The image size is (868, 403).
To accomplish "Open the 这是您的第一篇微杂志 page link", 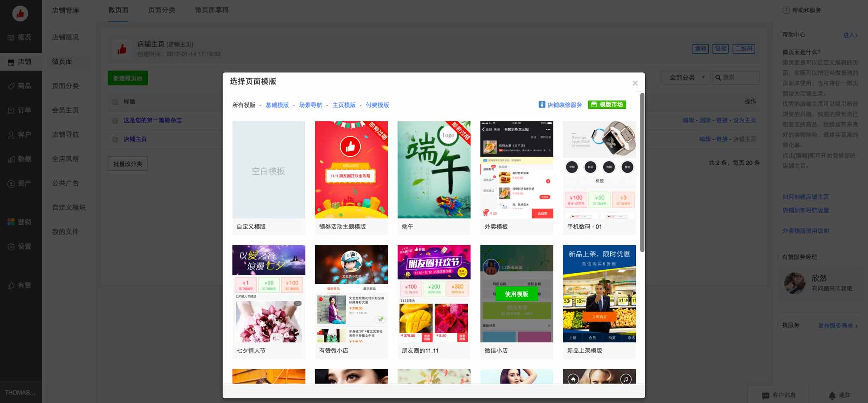I will [x=152, y=120].
